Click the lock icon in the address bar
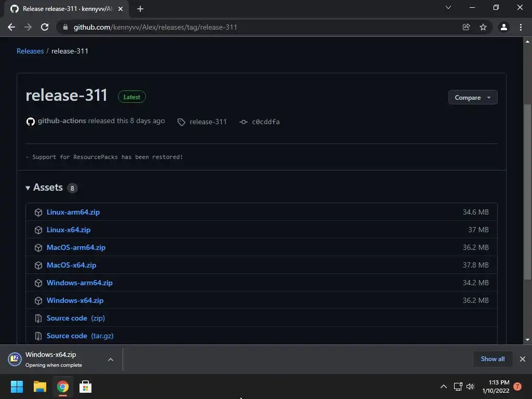The height and width of the screenshot is (399, 532). (65, 27)
